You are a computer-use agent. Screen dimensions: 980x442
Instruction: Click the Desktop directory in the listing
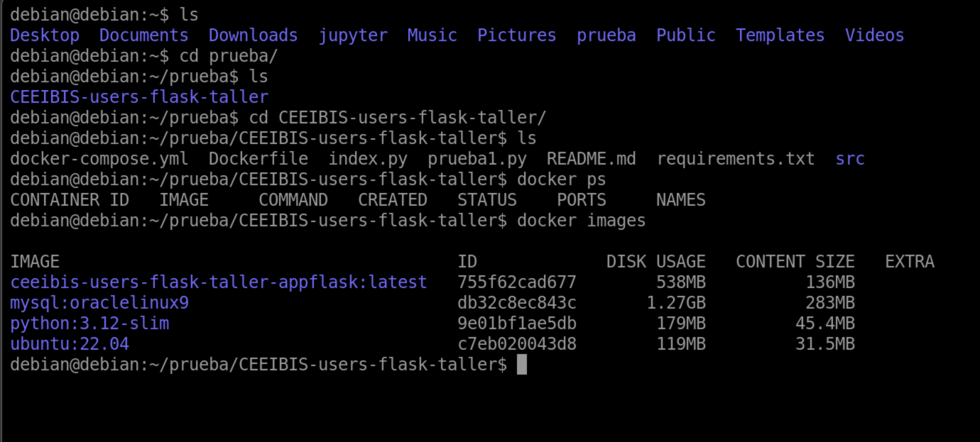coord(45,35)
